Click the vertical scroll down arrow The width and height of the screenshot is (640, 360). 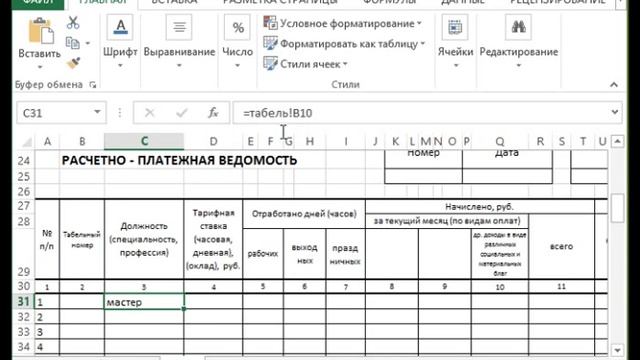[618, 350]
